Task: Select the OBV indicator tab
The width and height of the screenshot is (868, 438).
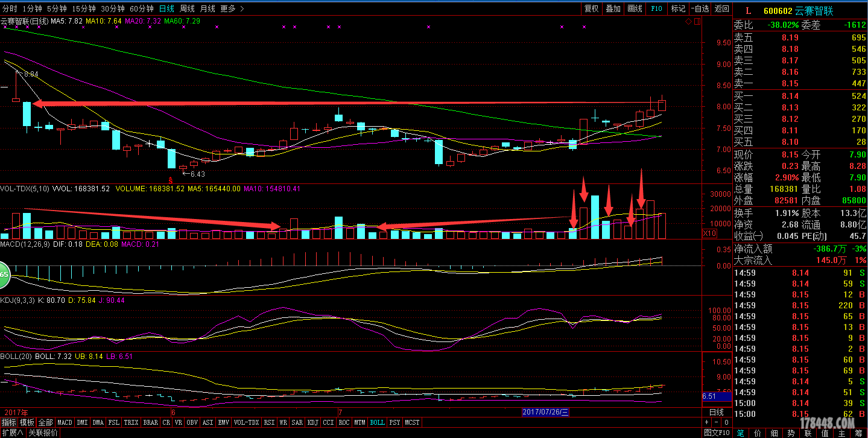Action: pos(192,422)
